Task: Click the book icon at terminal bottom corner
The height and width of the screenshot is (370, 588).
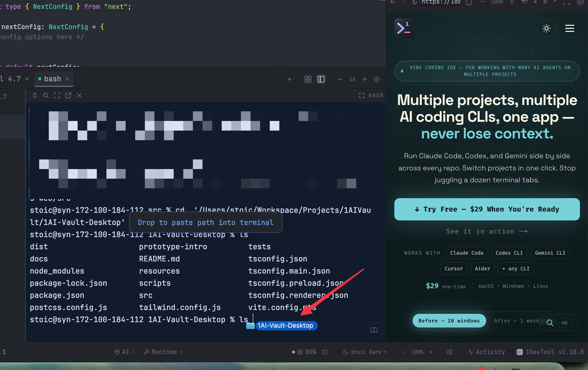Action: point(374,330)
